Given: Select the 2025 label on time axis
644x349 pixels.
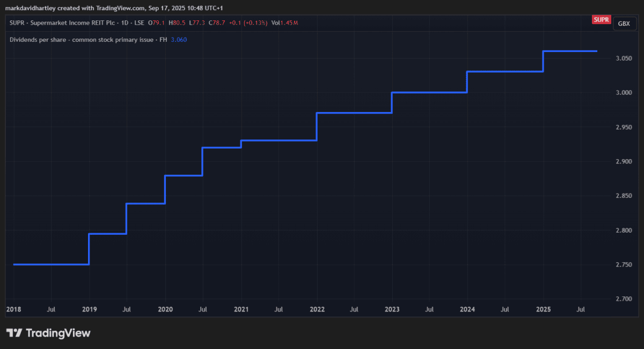Looking at the screenshot, I should click(x=543, y=309).
